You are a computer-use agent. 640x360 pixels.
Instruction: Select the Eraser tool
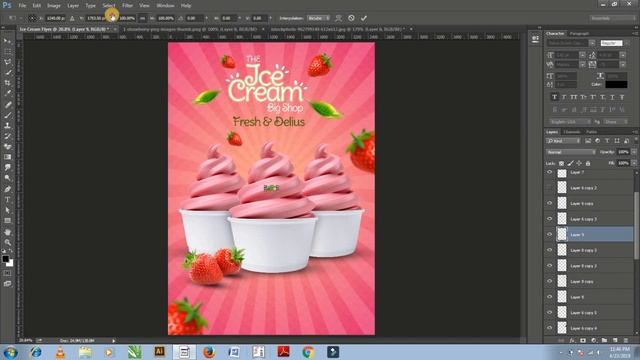7,147
